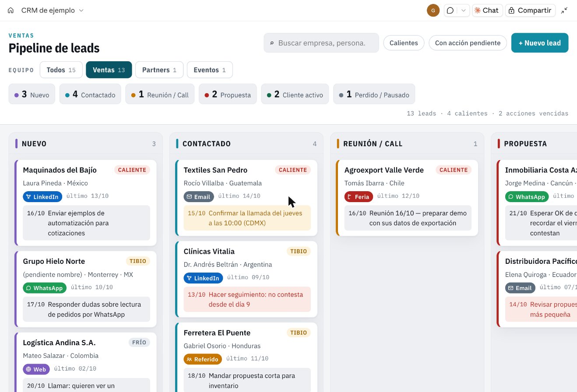The image size is (577, 392).
Task: Click CALIENTE tag on Textiles San Pedro
Action: click(293, 170)
